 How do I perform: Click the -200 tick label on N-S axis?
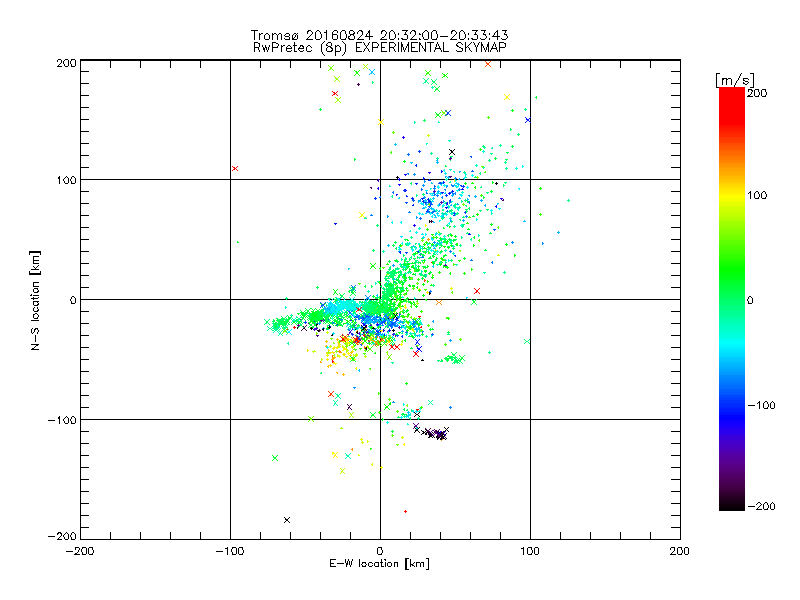coord(62,536)
